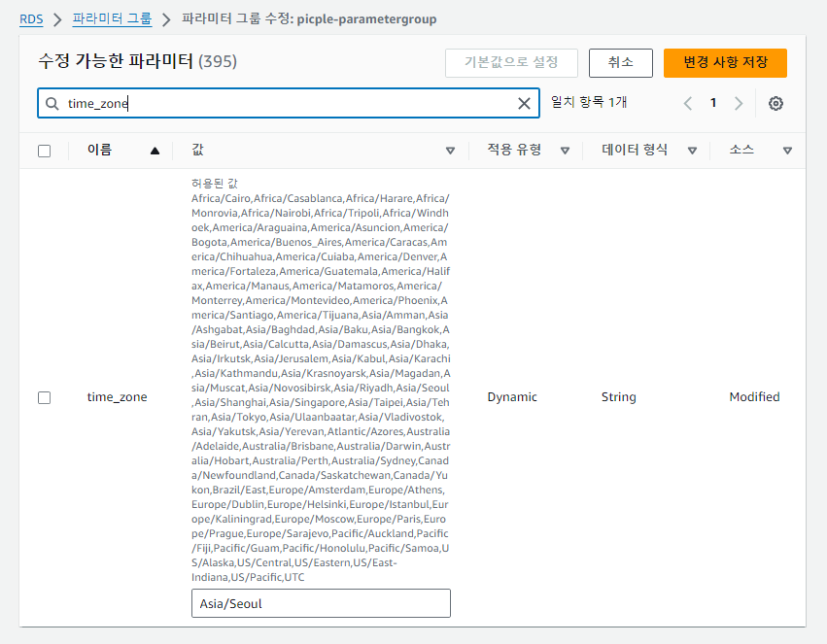Click the Asia/Seoul value input

click(321, 603)
